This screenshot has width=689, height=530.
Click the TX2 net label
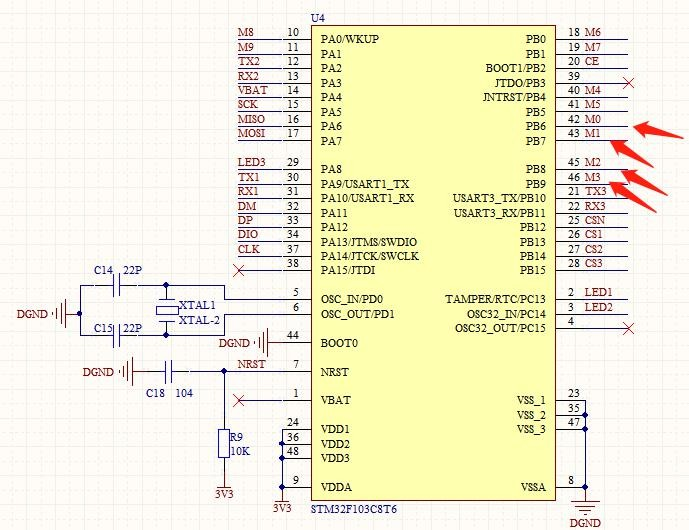click(x=249, y=61)
